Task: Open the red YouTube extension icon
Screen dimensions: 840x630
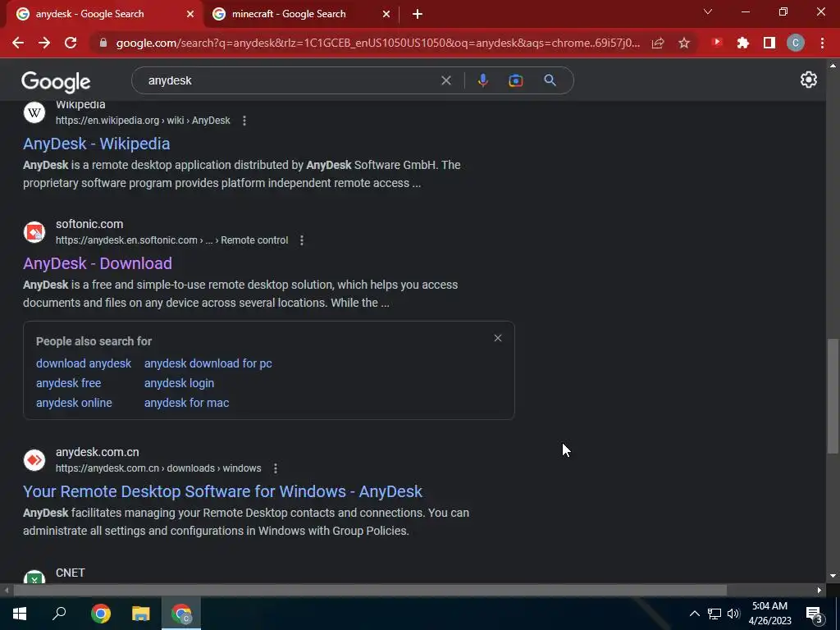Action: pyautogui.click(x=717, y=43)
